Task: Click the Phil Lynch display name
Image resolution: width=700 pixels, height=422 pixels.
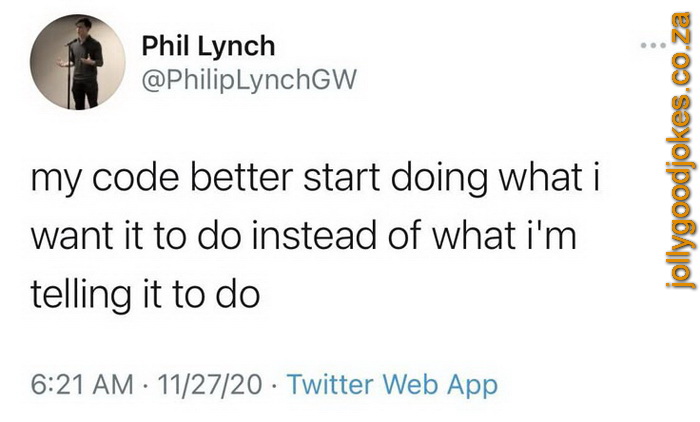Action: point(208,46)
